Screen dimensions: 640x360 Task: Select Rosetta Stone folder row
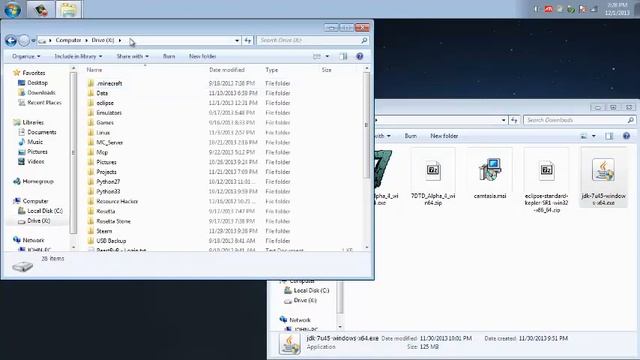(x=224, y=221)
